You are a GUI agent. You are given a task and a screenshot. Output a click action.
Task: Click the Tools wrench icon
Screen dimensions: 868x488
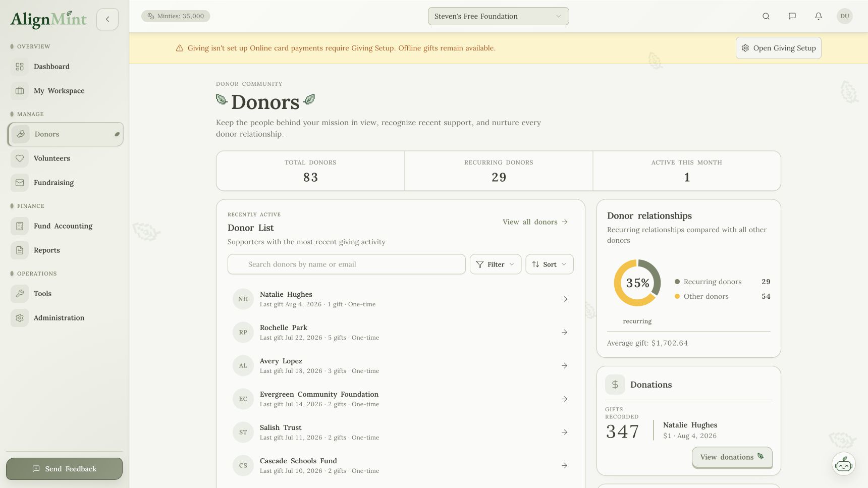pos(20,294)
